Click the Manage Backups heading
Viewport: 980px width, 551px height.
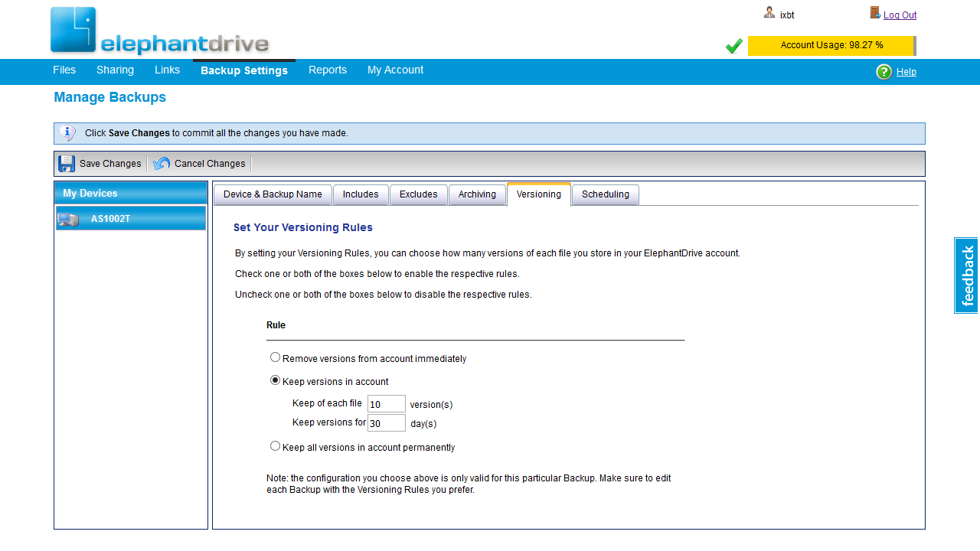click(x=110, y=97)
